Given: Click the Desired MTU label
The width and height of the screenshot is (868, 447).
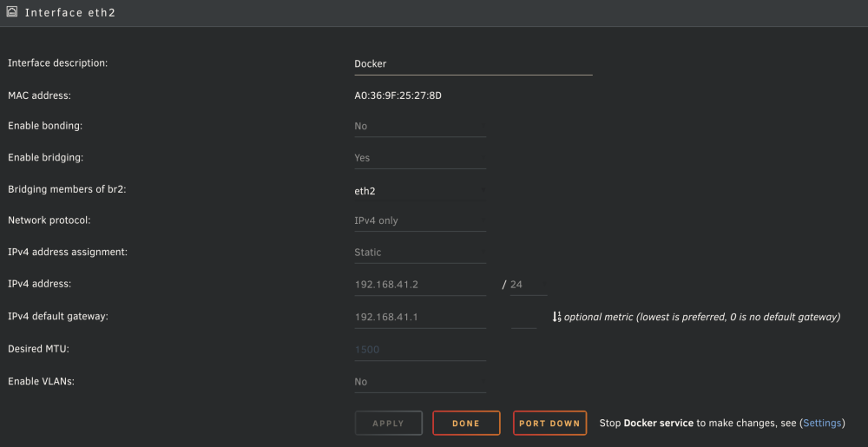Looking at the screenshot, I should 38,349.
